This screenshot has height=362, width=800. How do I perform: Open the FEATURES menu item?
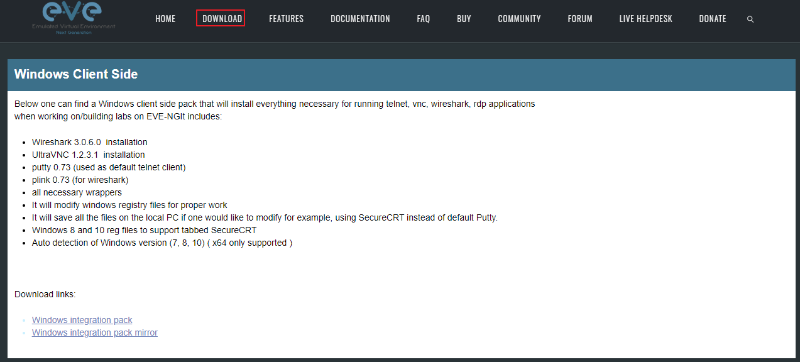pyautogui.click(x=286, y=19)
